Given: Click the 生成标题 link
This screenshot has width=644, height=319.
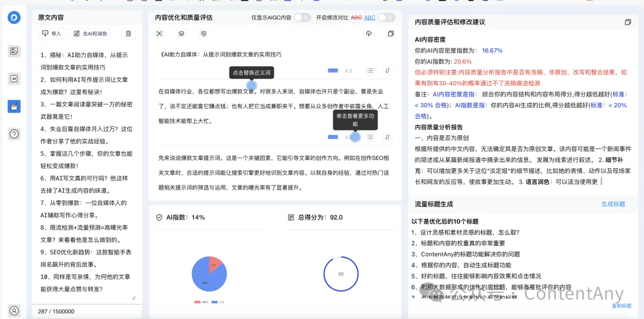Looking at the screenshot, I should (612, 204).
